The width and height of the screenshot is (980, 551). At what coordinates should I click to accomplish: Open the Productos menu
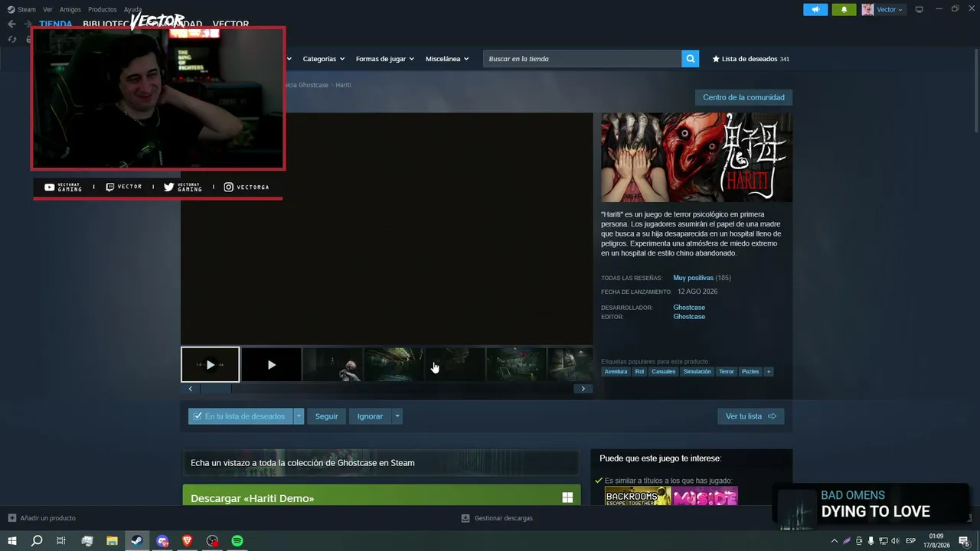[103, 9]
